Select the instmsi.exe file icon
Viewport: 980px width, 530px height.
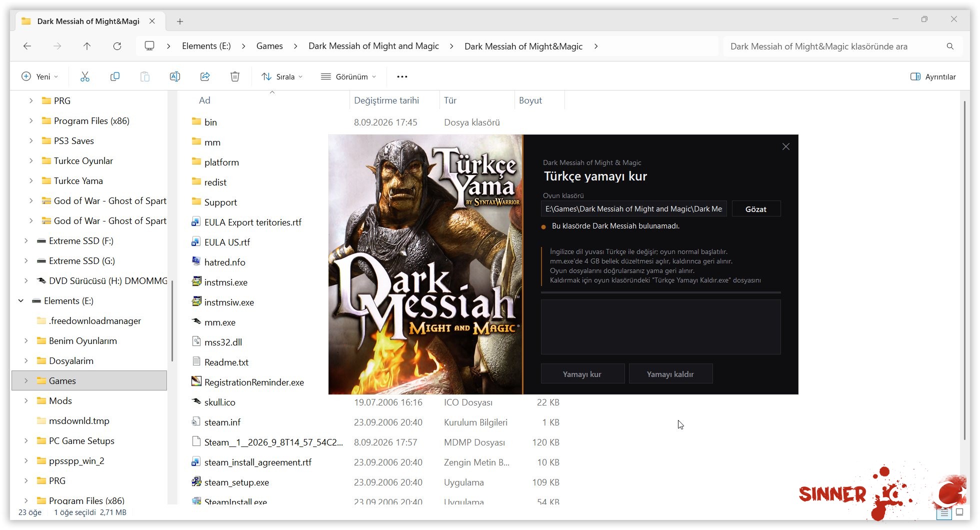[196, 282]
